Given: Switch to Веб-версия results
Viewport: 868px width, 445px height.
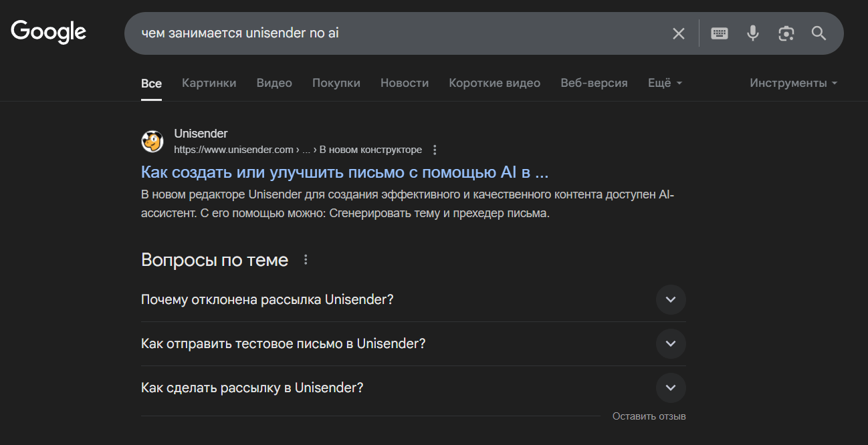Looking at the screenshot, I should click(x=594, y=84).
